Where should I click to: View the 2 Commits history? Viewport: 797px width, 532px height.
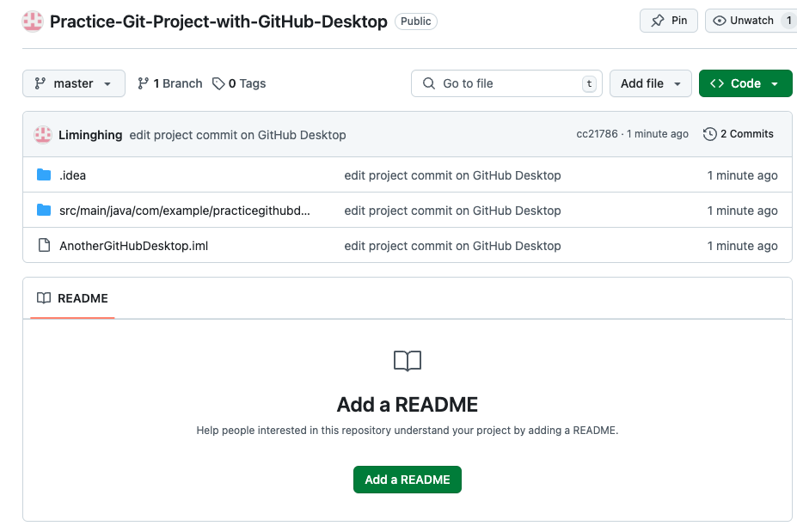click(x=738, y=134)
